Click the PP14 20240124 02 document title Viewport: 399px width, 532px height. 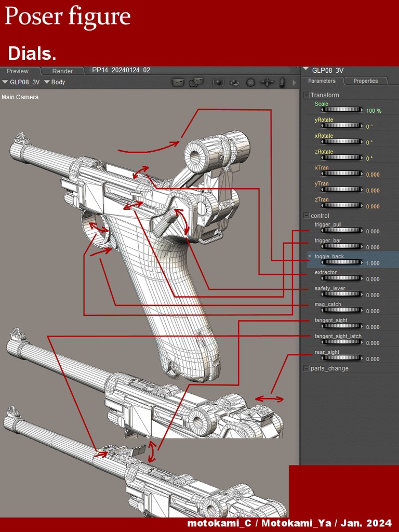click(x=121, y=70)
